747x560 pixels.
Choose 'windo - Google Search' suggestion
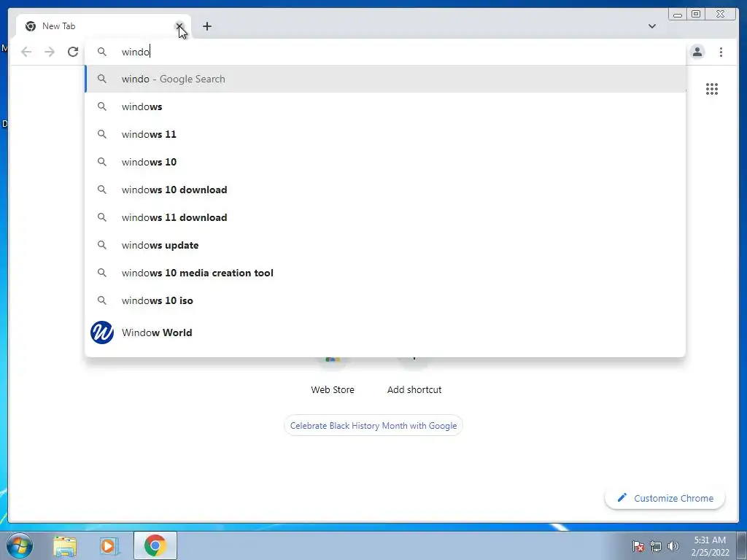tap(385, 79)
